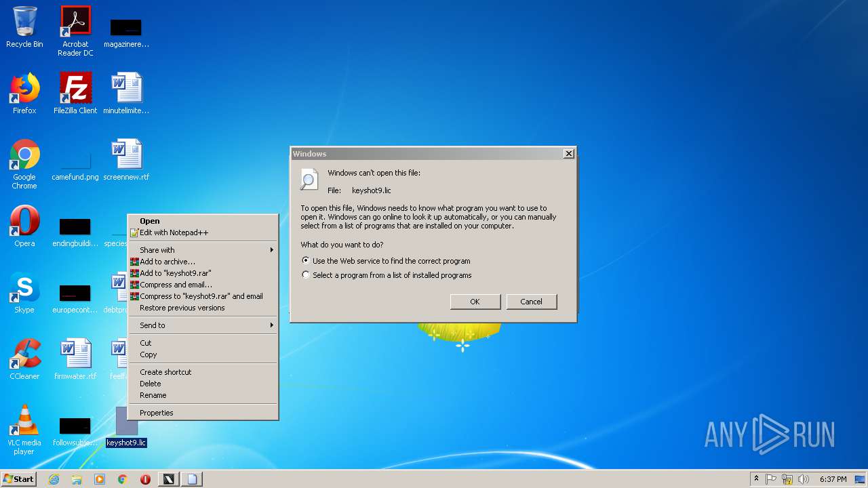Select program from installed list option

[387, 275]
